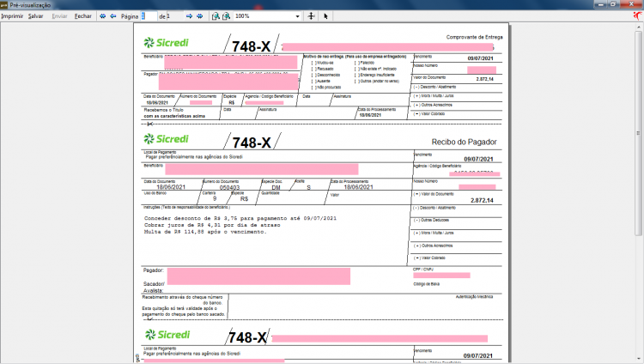Click the 'Comprovante de Entrega' heading
644x364 pixels.
tap(474, 37)
